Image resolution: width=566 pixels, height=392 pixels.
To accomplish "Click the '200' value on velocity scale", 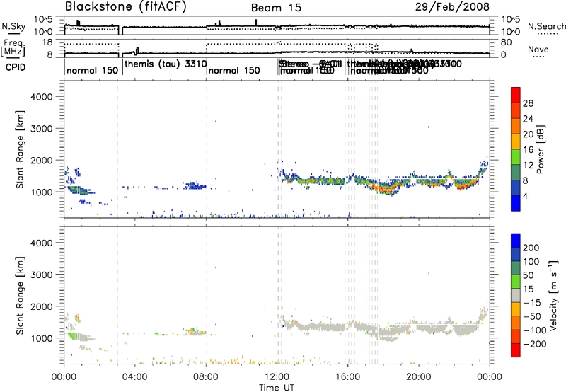I will (x=531, y=248).
